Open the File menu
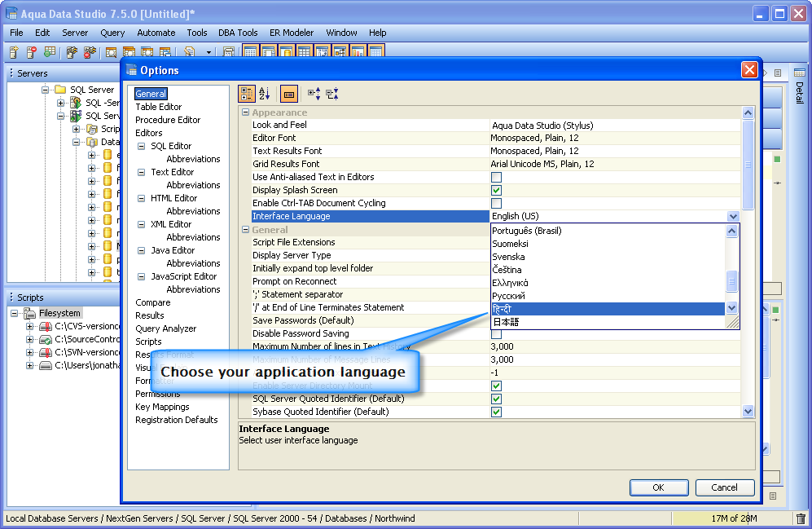 click(x=16, y=33)
